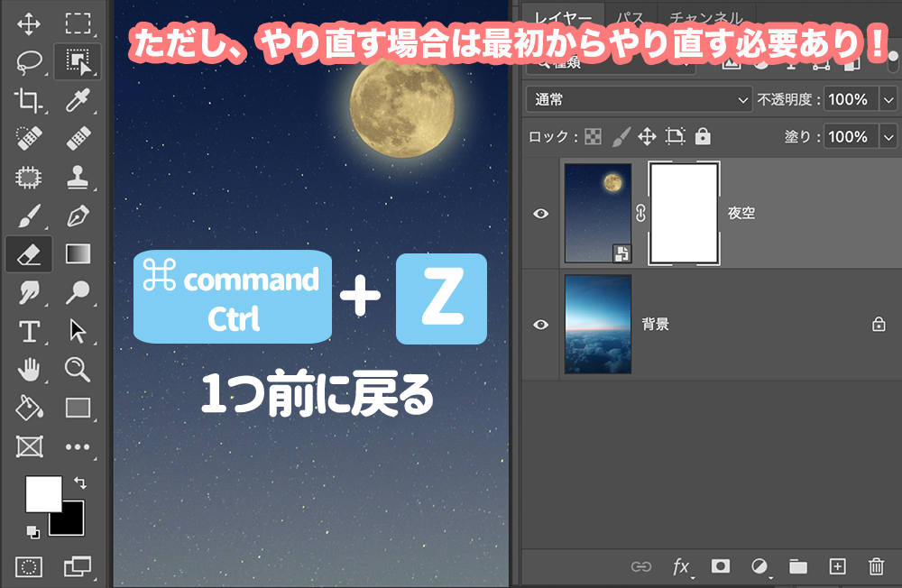Create a new layer with plus icon
Image resolution: width=902 pixels, height=588 pixels.
point(837,566)
